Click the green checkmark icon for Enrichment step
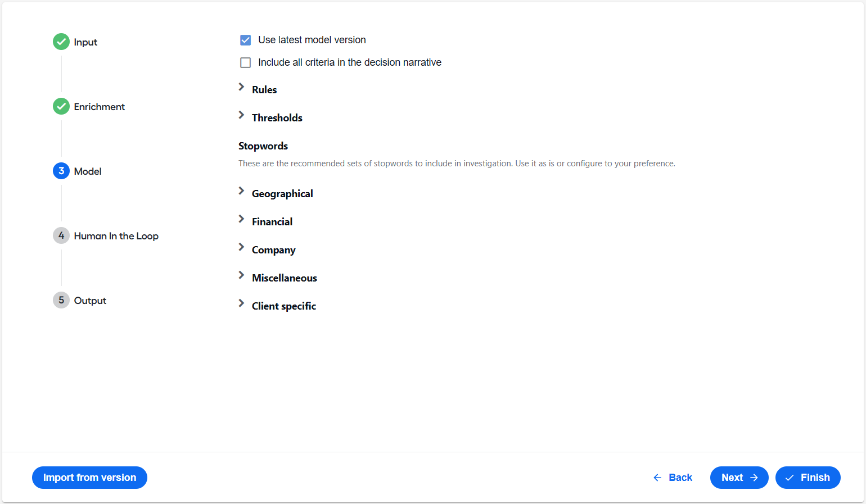The height and width of the screenshot is (504, 866). (61, 106)
